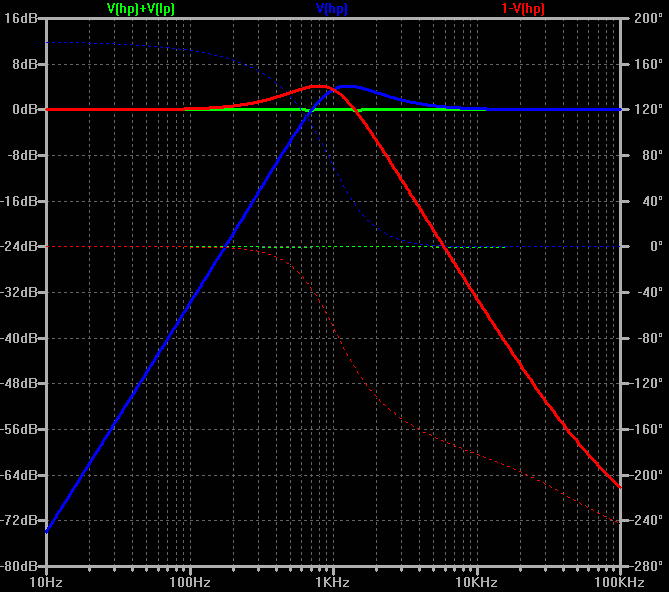Image resolution: width=669 pixels, height=592 pixels.
Task: Click the -56dB magnitude axis label
Action: click(x=19, y=429)
